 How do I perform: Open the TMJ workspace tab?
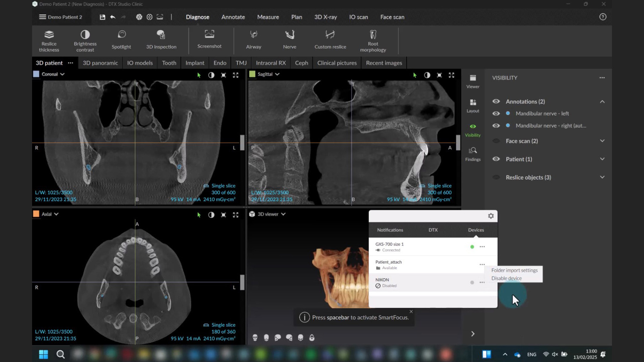click(241, 63)
